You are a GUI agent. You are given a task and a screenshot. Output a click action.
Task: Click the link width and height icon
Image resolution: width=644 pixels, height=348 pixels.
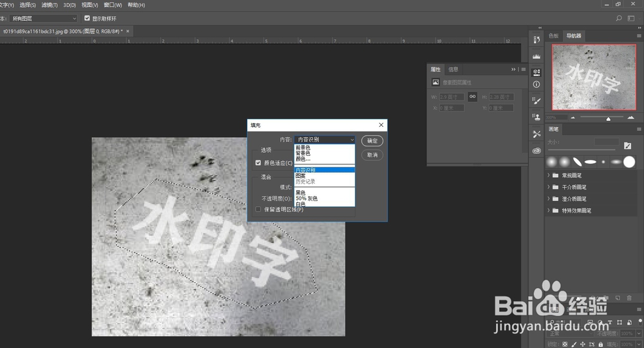pos(472,97)
